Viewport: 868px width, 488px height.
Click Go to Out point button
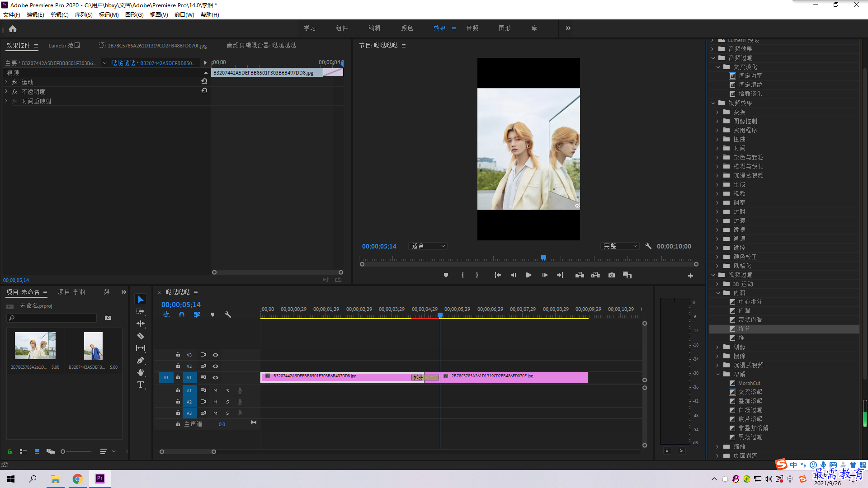pyautogui.click(x=561, y=275)
